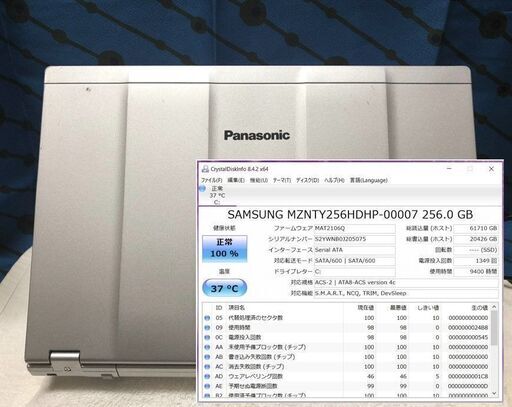Click status icon of row AD
Image resolution: width=512 pixels, height=407 pixels.
pos(207,376)
